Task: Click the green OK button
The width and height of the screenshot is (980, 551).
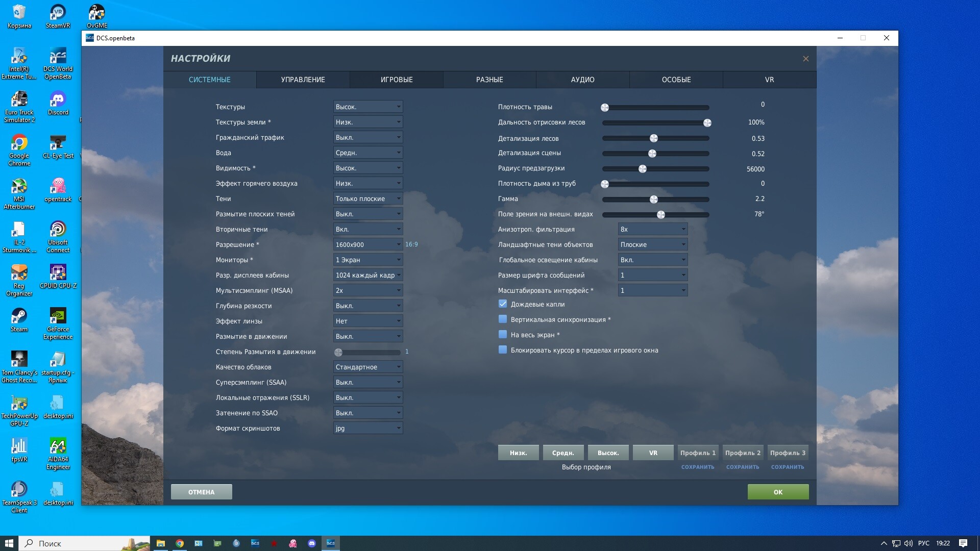Action: [x=778, y=492]
